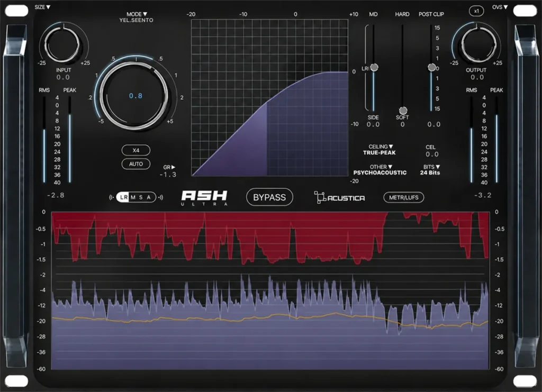
Task: Click the input PEAK meter bar
Action: click(70, 140)
